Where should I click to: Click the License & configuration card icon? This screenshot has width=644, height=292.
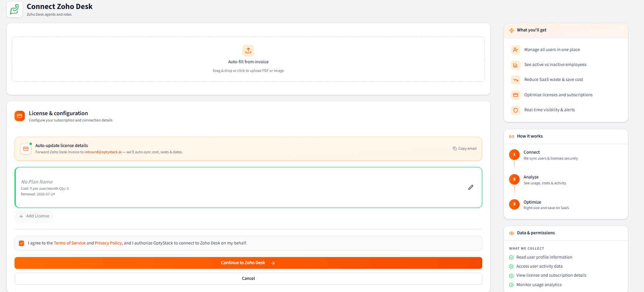[x=20, y=116]
